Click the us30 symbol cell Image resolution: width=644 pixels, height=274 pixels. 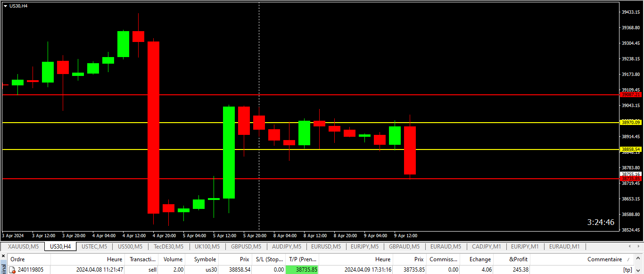pyautogui.click(x=210, y=270)
